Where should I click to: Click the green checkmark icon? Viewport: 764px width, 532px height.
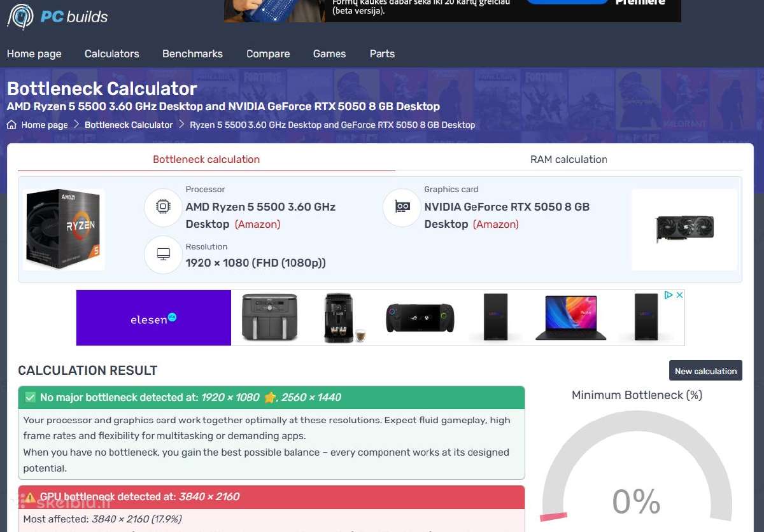(30, 397)
